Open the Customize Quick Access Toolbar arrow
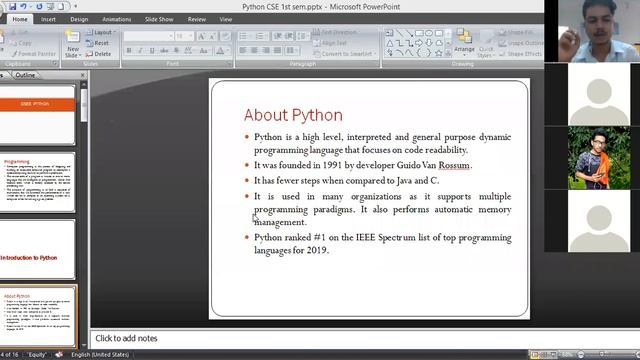The width and height of the screenshot is (640, 360). pos(76,7)
